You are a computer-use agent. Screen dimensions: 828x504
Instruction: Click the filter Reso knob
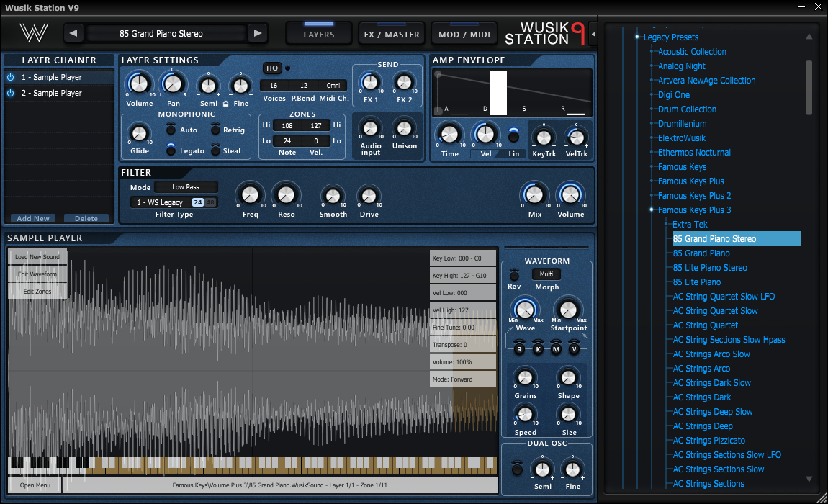(286, 195)
